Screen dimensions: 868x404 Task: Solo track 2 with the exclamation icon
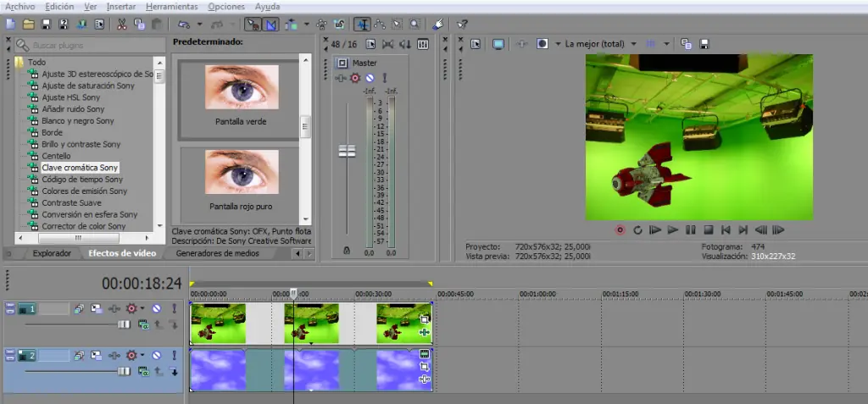[174, 355]
